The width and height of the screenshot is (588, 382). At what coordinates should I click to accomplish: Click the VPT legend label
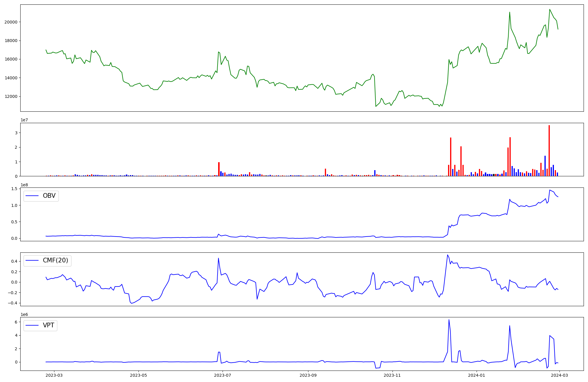pyautogui.click(x=49, y=325)
